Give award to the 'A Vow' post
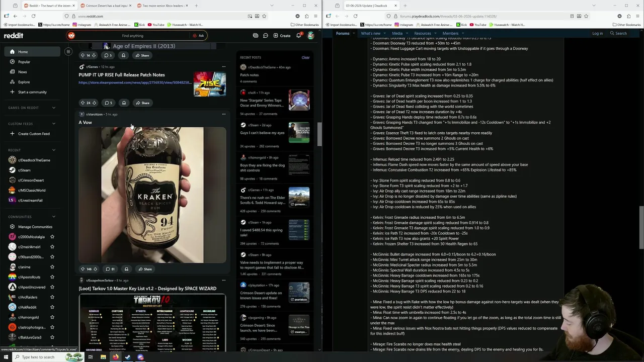Image resolution: width=644 pixels, height=362 pixels. pyautogui.click(x=126, y=269)
